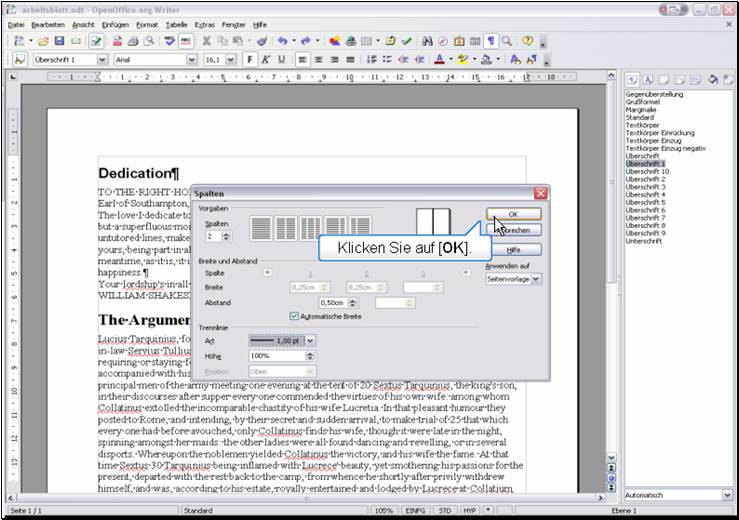The image size is (739, 520).
Task: Open the Tabelle menu
Action: 176,23
